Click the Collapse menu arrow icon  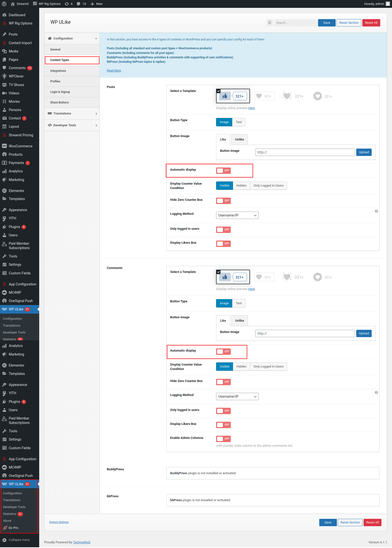point(4,540)
